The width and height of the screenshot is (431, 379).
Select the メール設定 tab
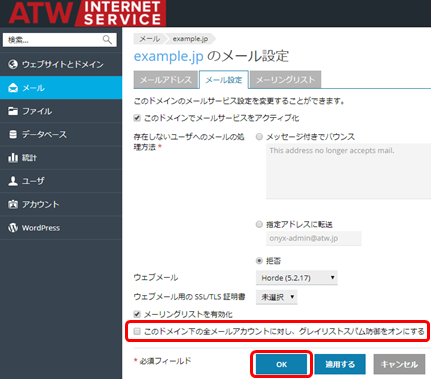pyautogui.click(x=224, y=80)
